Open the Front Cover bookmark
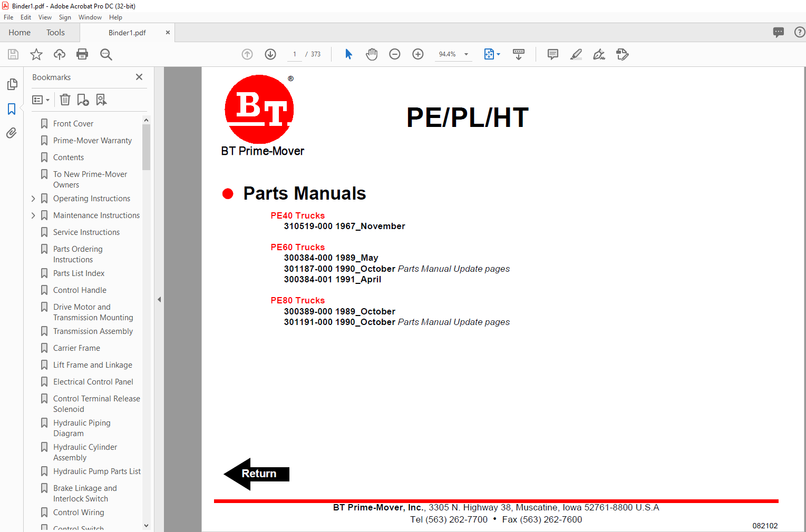 point(73,124)
